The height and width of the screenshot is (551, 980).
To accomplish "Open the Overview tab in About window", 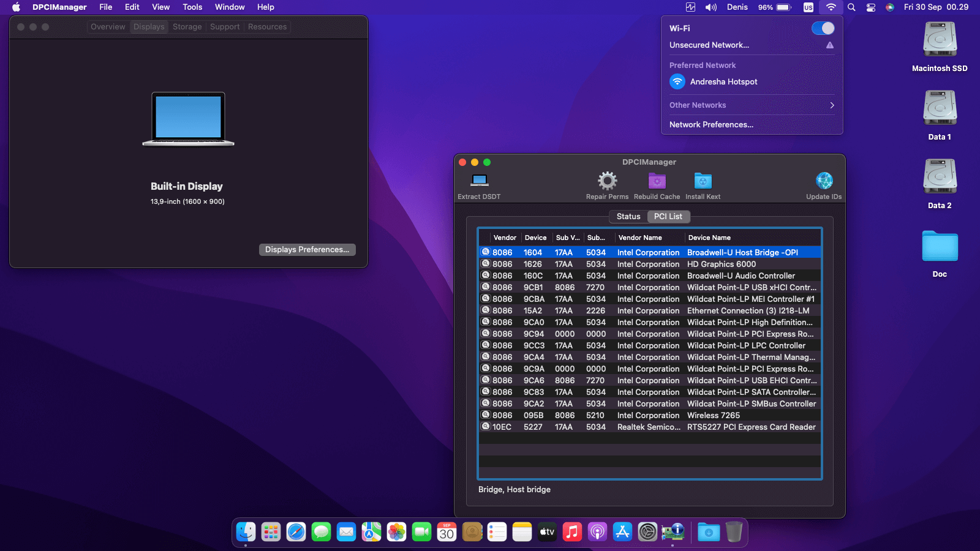I will [x=108, y=27].
